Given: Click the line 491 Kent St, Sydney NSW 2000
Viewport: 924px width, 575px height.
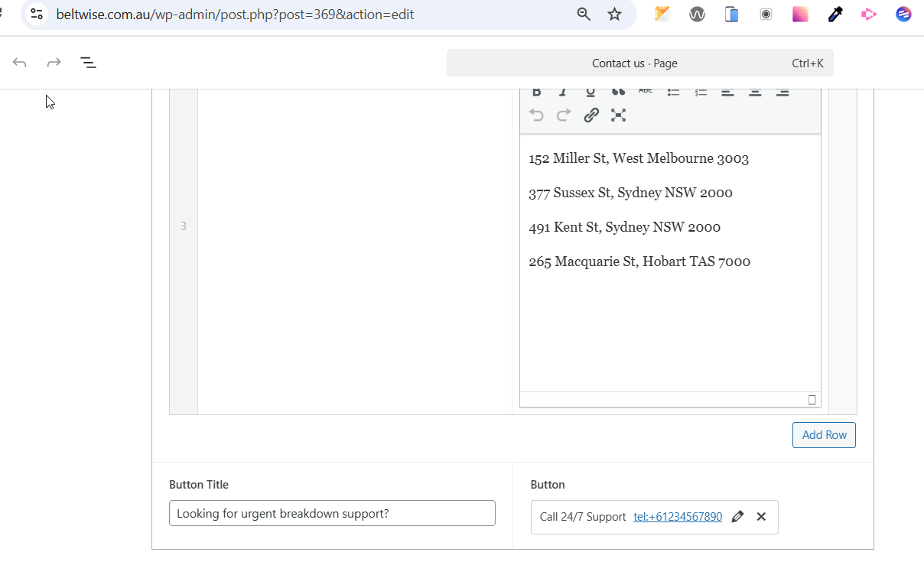Looking at the screenshot, I should 624,227.
